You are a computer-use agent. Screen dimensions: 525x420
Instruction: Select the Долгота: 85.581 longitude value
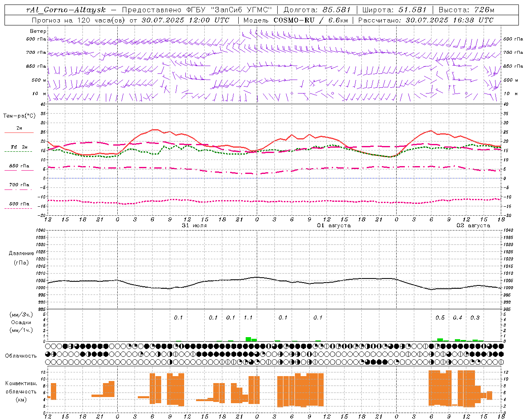[x=318, y=10]
